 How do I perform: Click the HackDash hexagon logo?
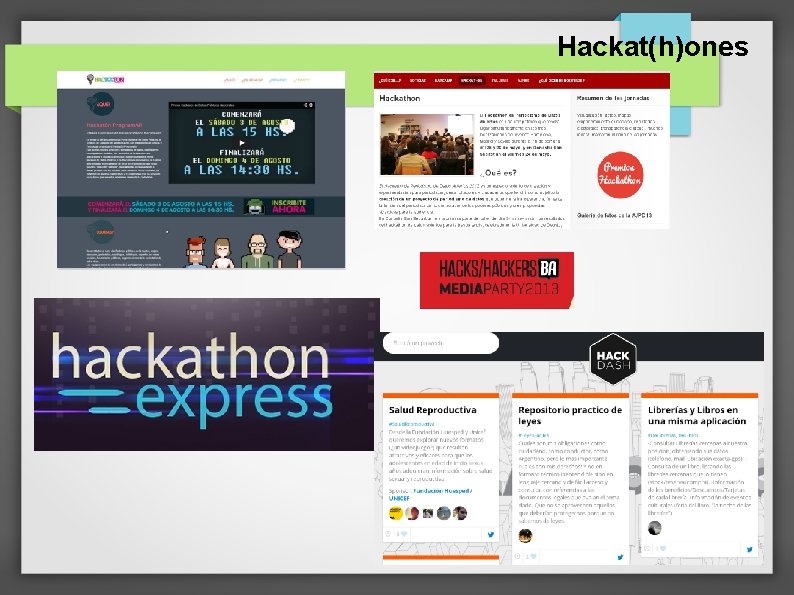tap(613, 359)
